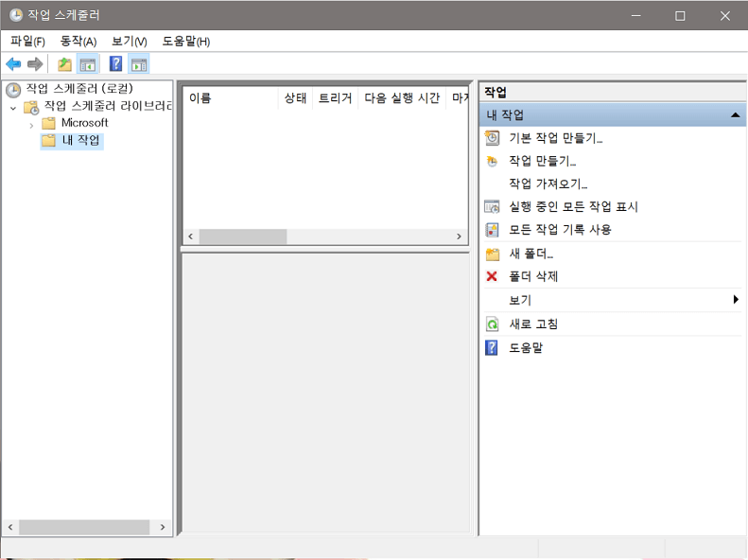Sort by 다음 실행 시간 column header
Screen dimensions: 748x560
(402, 98)
